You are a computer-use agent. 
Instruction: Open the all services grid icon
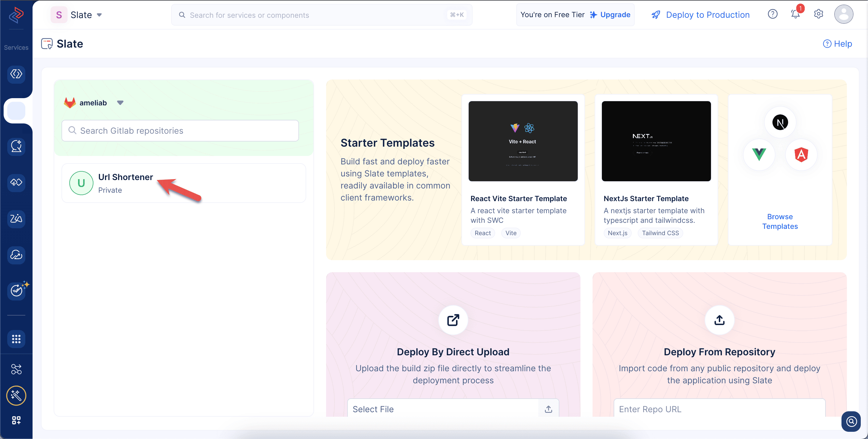[16, 339]
